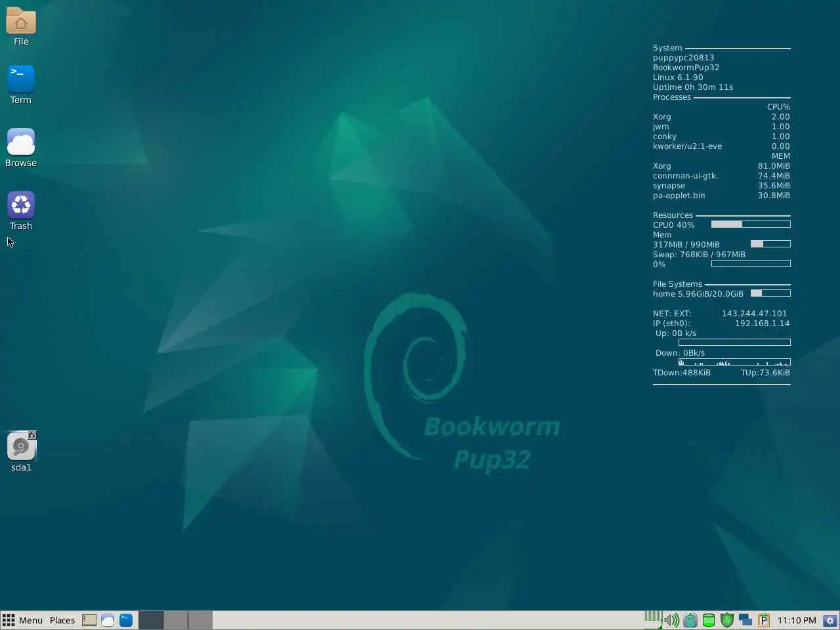Open the Trash recycle desktop icon
The width and height of the screenshot is (840, 630).
click(x=21, y=211)
